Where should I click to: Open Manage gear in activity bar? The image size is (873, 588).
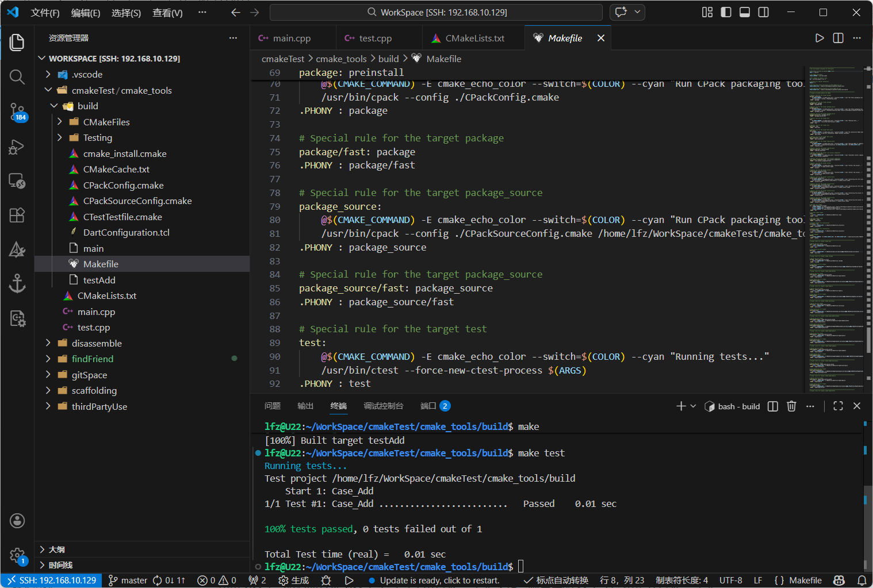17,555
